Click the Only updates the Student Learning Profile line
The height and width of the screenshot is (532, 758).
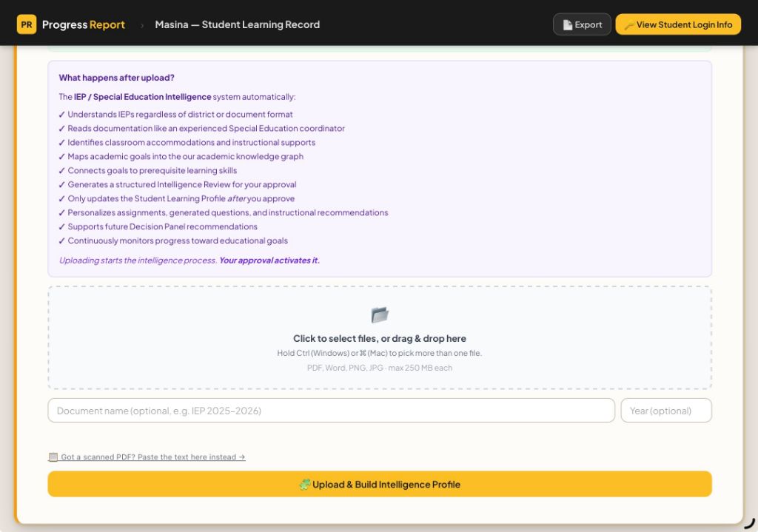tap(177, 198)
